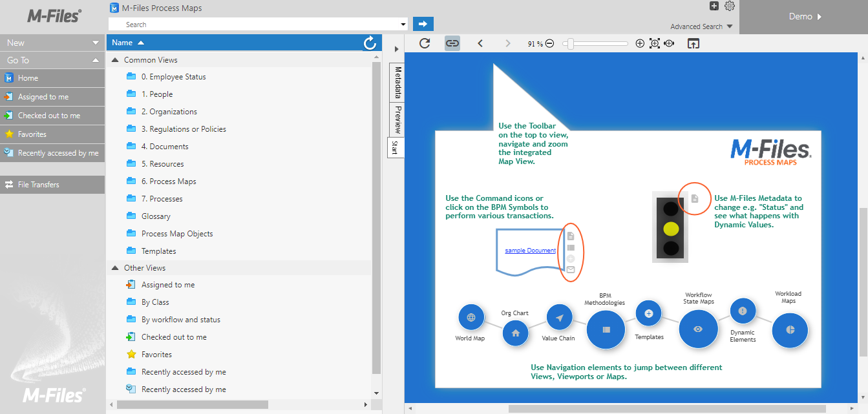Image resolution: width=868 pixels, height=414 pixels.
Task: Collapse the Common Views group
Action: tap(115, 60)
